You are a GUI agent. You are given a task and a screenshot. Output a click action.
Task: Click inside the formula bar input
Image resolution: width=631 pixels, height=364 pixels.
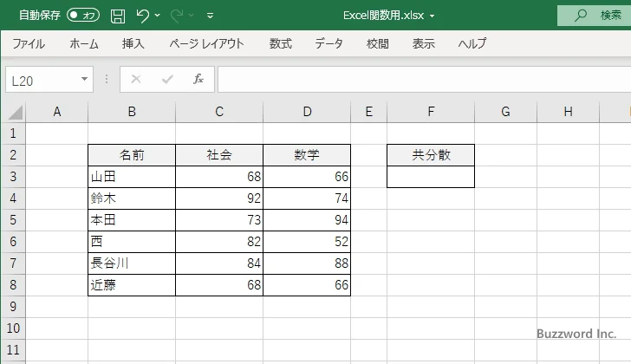425,80
